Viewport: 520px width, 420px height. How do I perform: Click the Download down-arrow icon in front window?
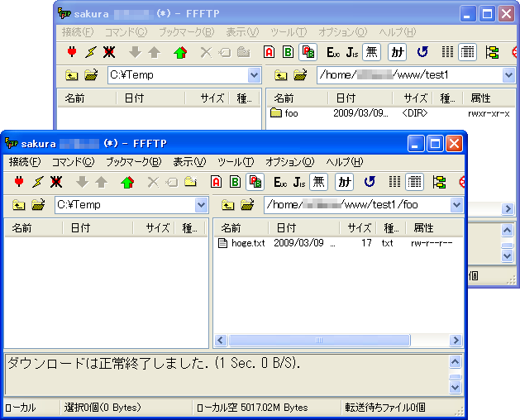(x=82, y=182)
